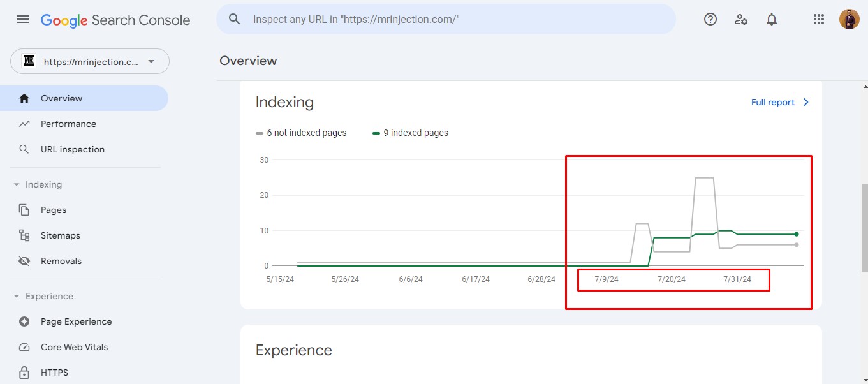868x384 pixels.
Task: Collapse the Experience sidebar section
Action: tap(17, 296)
